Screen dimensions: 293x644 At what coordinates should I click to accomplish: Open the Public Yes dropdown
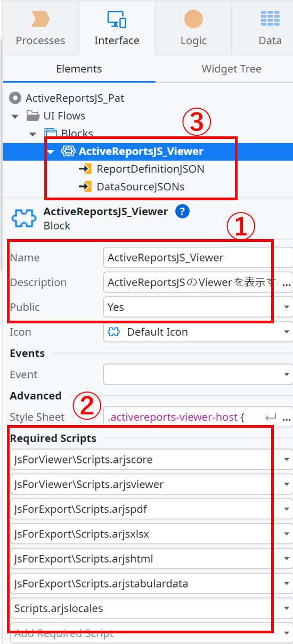click(x=198, y=307)
